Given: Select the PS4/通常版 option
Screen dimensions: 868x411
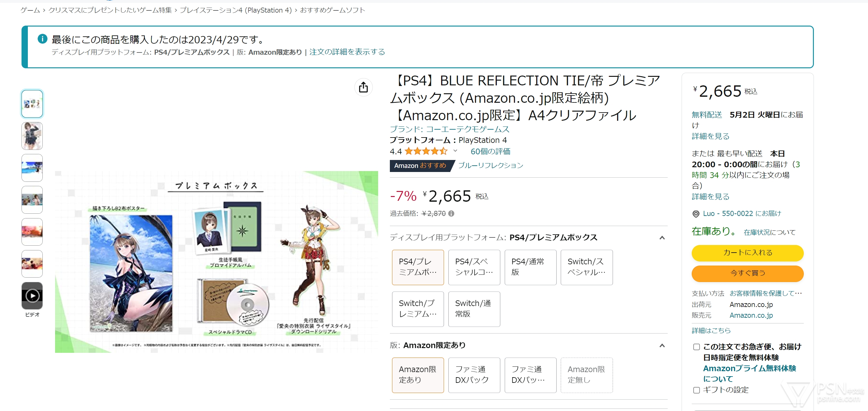Looking at the screenshot, I should point(530,267).
